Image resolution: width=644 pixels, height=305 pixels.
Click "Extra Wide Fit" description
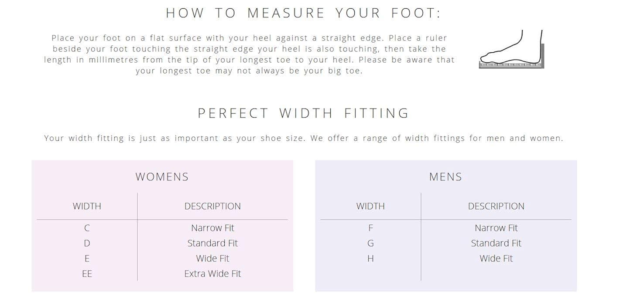(212, 274)
